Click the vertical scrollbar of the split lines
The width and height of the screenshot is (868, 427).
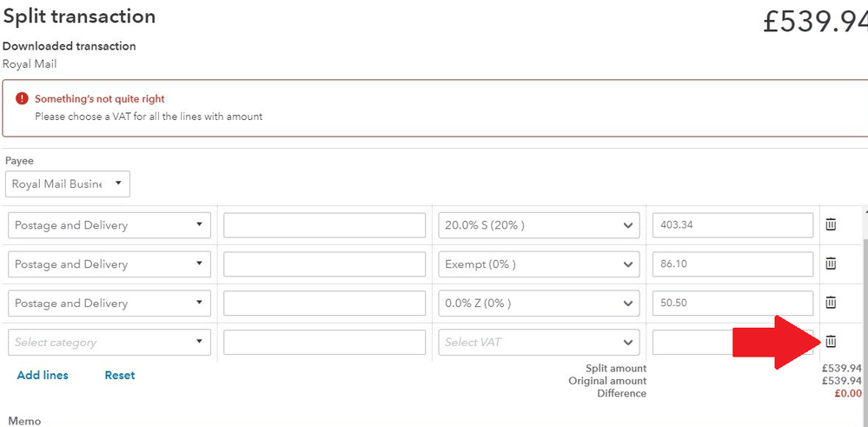click(x=864, y=287)
